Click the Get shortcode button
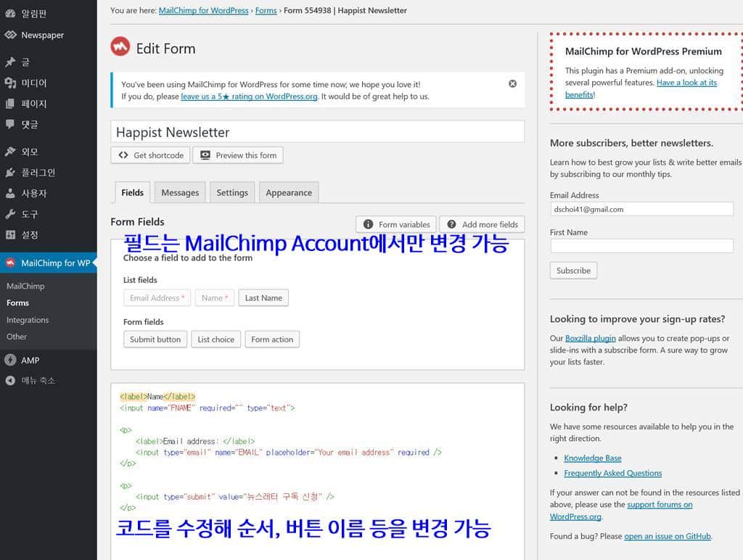Viewport: 743px width, 560px height. [x=149, y=155]
